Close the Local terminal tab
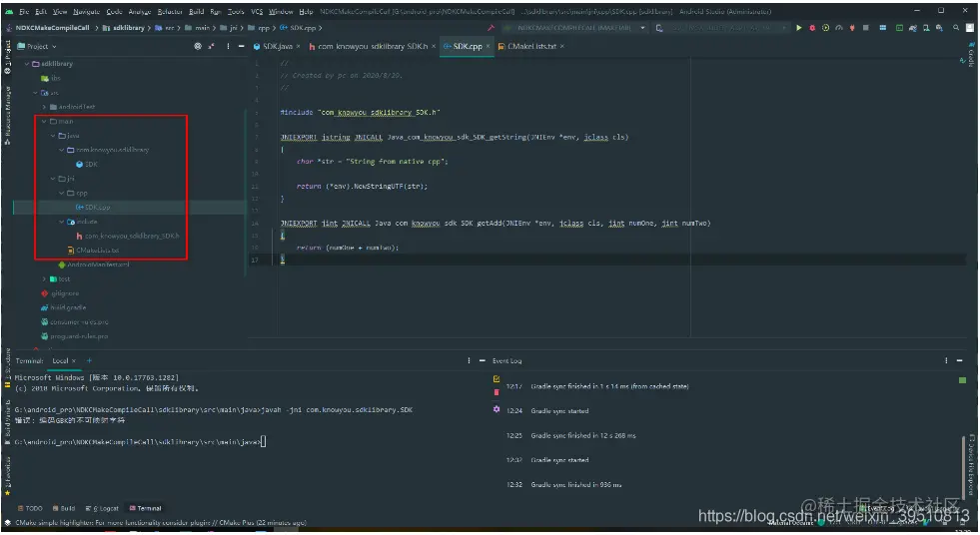 (74, 361)
